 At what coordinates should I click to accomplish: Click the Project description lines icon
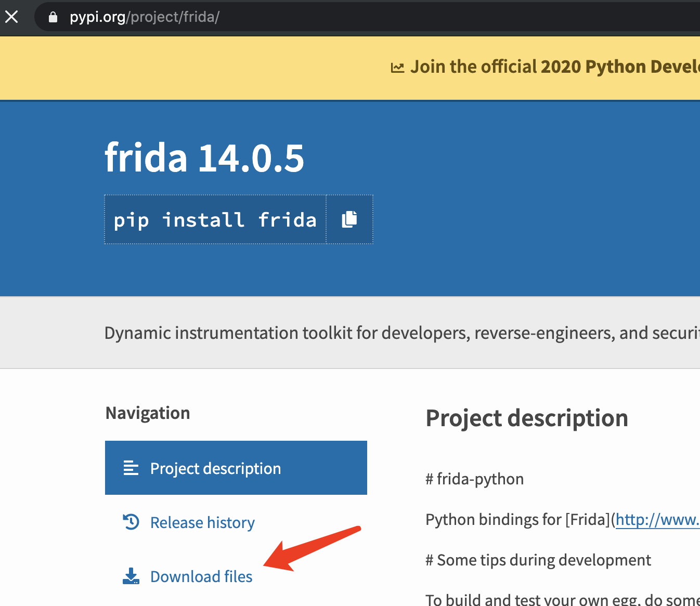pyautogui.click(x=131, y=468)
